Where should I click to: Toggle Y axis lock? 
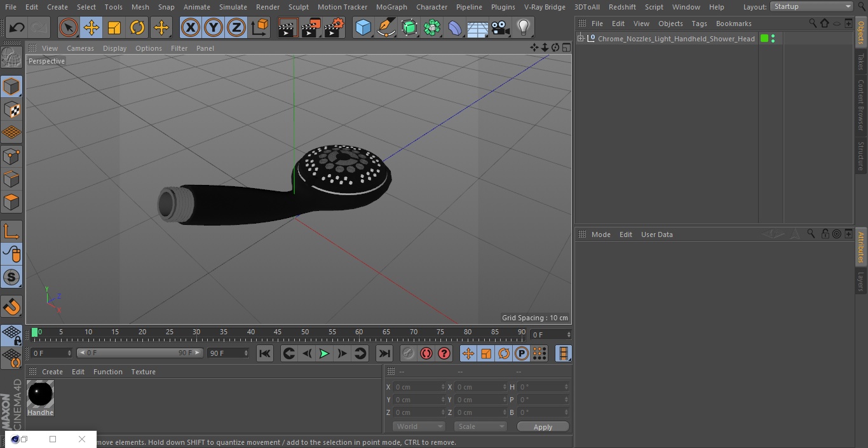[214, 27]
